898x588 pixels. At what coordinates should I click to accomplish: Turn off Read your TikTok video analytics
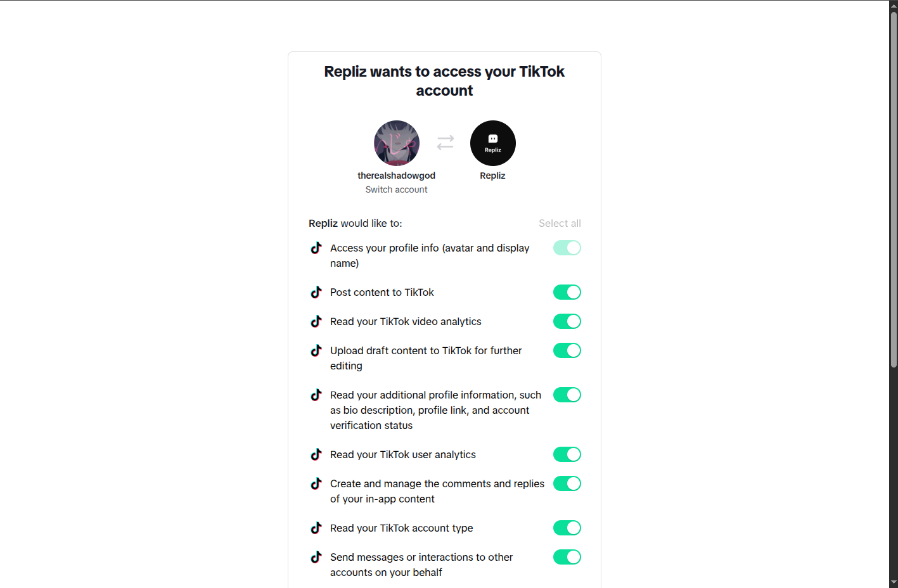tap(567, 321)
